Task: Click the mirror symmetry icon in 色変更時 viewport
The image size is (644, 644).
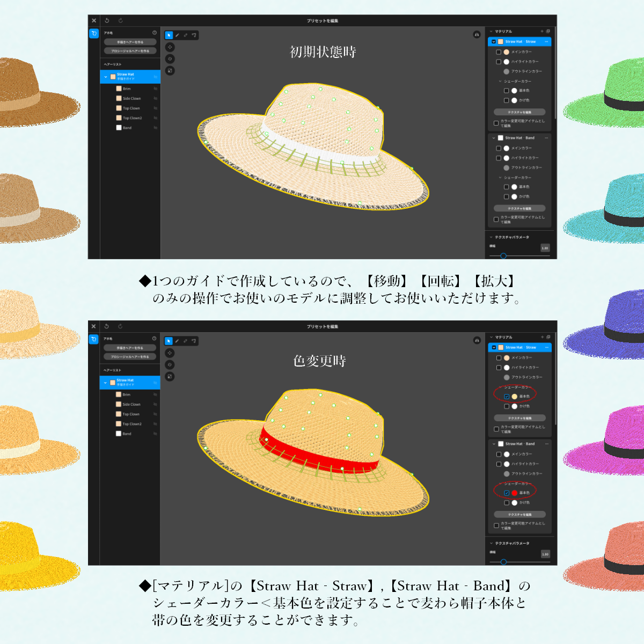Action: (477, 340)
